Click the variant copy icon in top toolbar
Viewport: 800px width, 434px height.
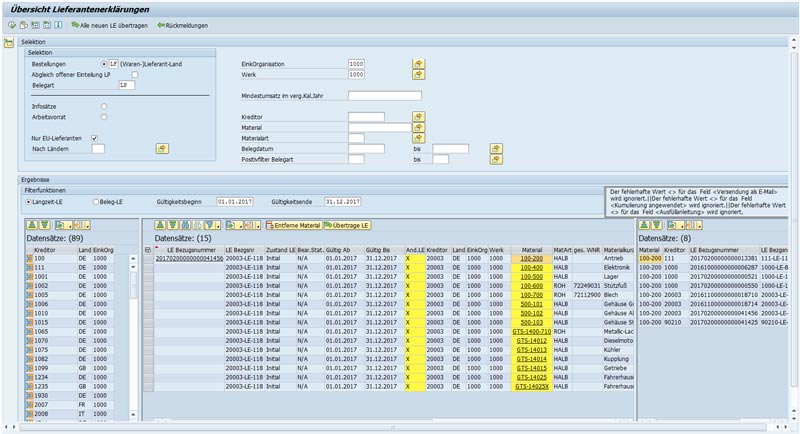[x=23, y=25]
